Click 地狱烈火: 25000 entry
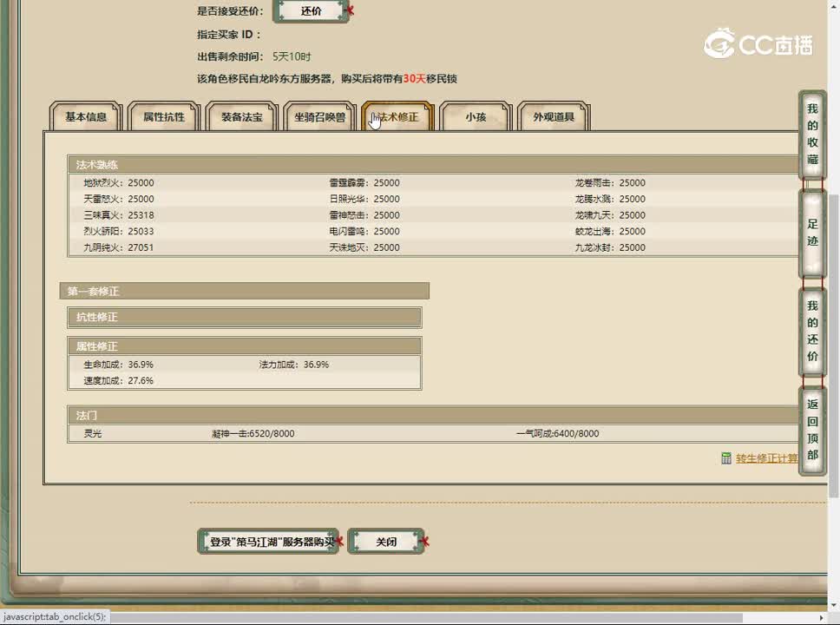 (x=118, y=183)
